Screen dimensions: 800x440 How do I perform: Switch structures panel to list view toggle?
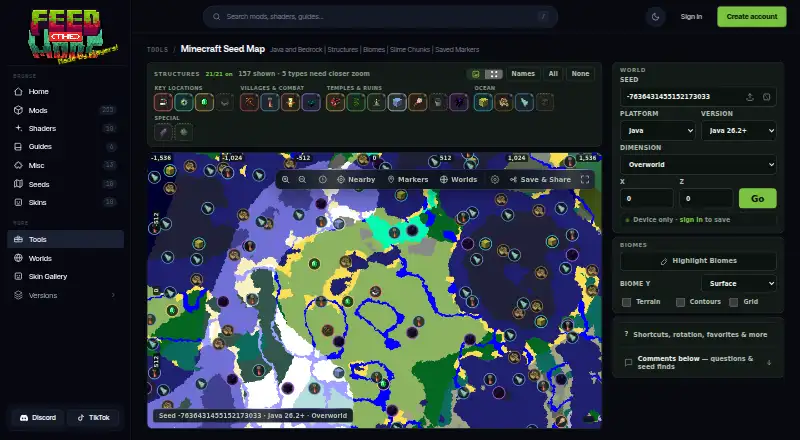click(x=476, y=74)
